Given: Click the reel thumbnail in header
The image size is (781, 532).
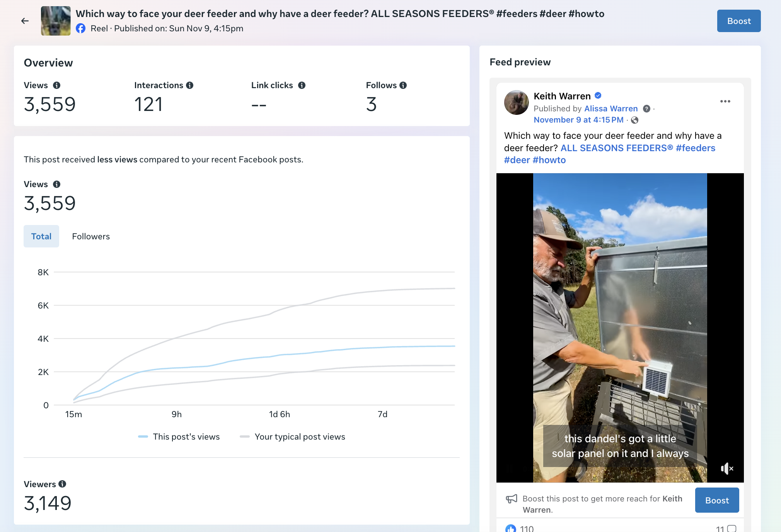Looking at the screenshot, I should click(56, 21).
